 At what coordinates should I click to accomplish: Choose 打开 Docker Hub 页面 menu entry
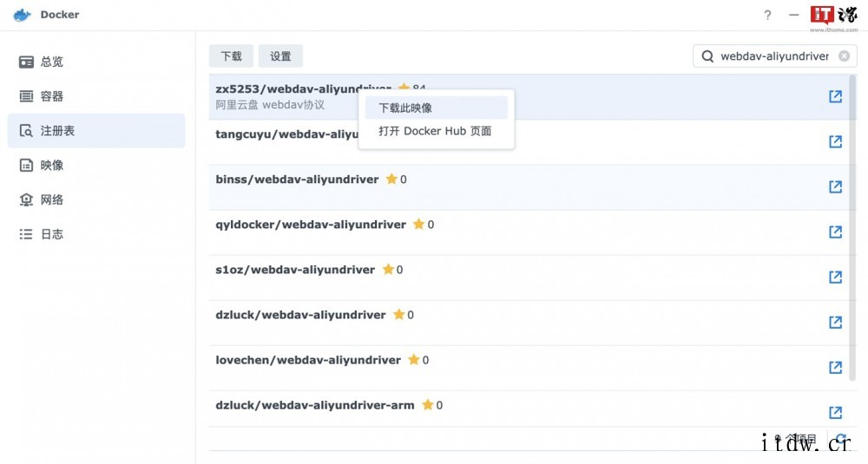(x=437, y=131)
